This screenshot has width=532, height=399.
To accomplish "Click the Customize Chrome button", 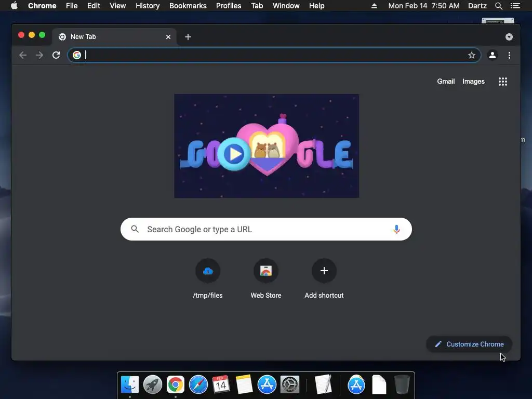I will [469, 344].
